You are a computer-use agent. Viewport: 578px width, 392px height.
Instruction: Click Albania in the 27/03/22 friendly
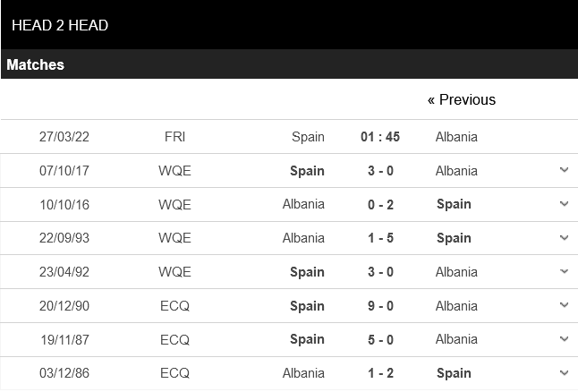click(x=456, y=137)
